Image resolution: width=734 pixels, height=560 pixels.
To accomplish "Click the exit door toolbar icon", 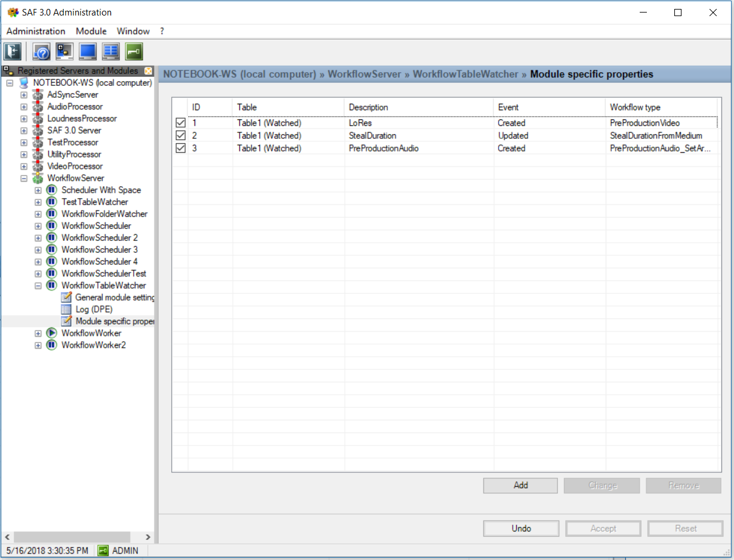I will [13, 51].
